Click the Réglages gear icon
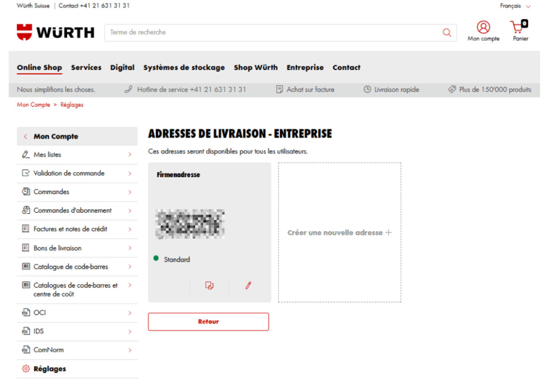549x392 pixels. 26,369
